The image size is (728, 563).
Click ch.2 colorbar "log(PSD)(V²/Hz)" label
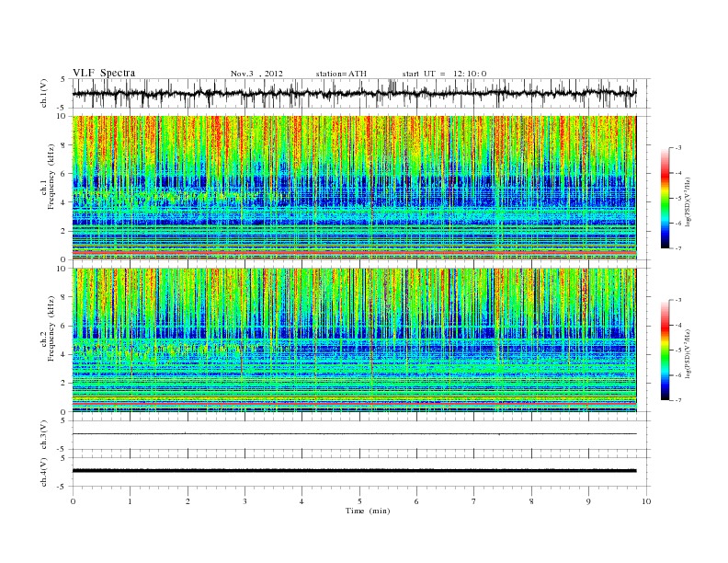688,352
